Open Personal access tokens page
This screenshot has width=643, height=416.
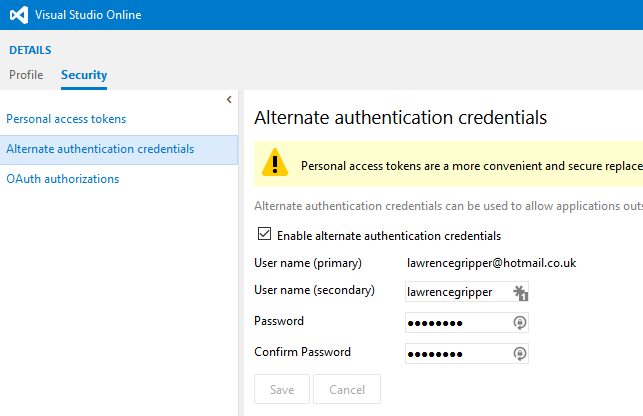pos(66,119)
